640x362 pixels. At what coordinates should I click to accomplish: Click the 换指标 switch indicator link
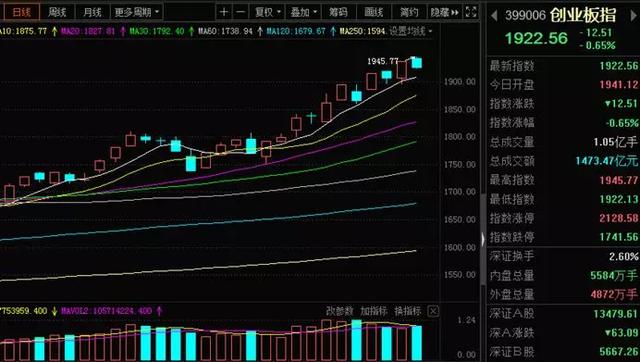point(407,311)
